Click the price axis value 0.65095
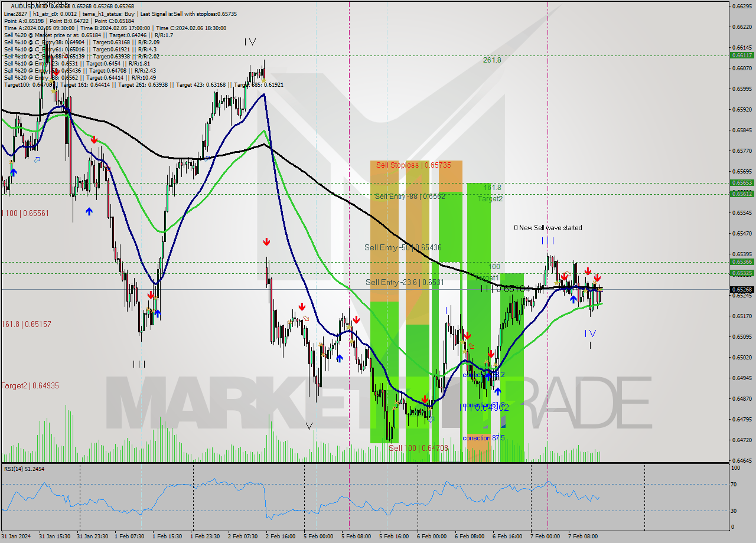 [742, 336]
